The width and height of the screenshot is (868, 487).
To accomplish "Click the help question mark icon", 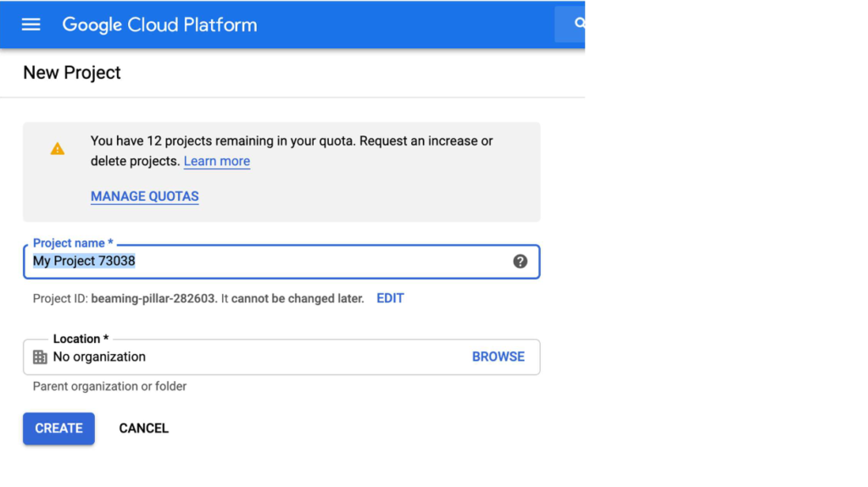I will pyautogui.click(x=520, y=262).
